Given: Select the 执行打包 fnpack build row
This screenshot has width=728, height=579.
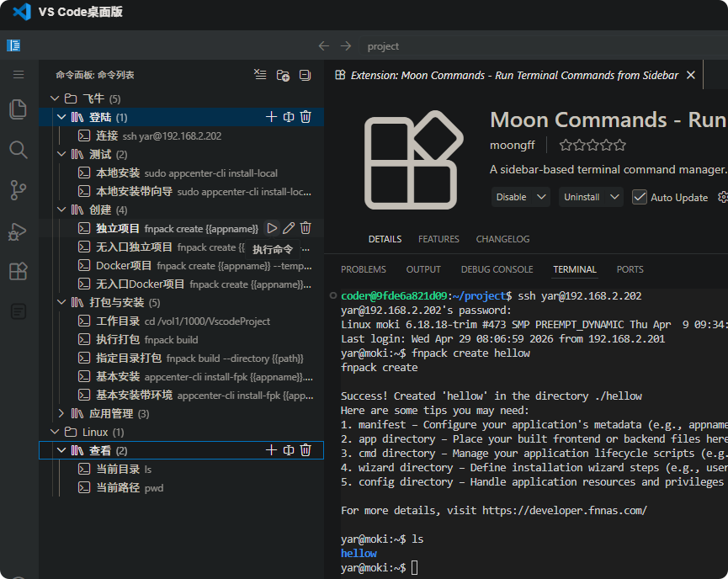Looking at the screenshot, I should tap(182, 339).
